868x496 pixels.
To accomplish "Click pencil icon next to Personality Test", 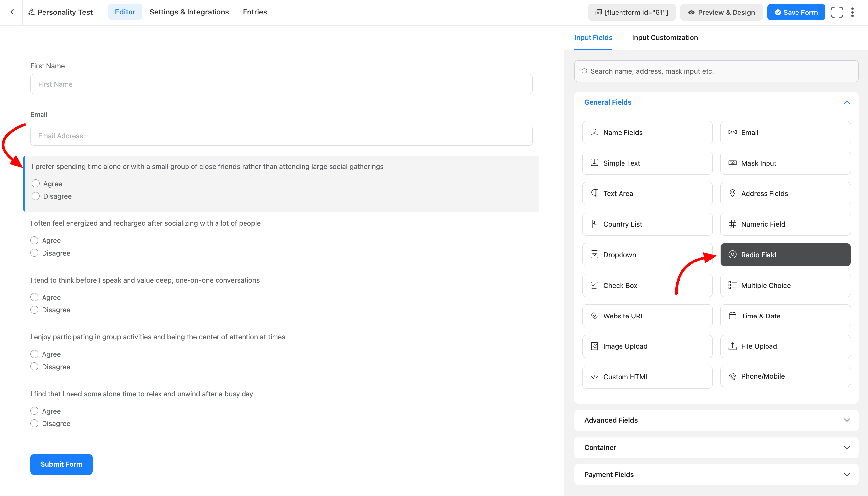I will click(x=31, y=12).
